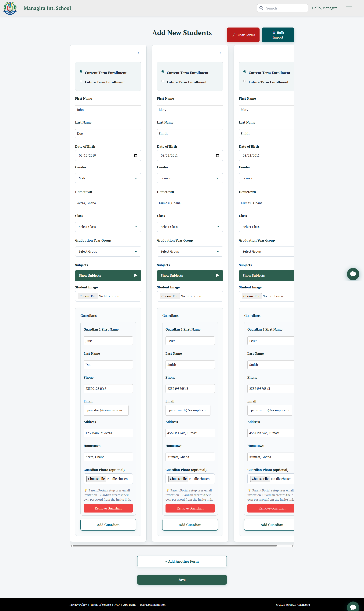
Task: Select Future Term Enrollment in first form
Action: [x=81, y=81]
